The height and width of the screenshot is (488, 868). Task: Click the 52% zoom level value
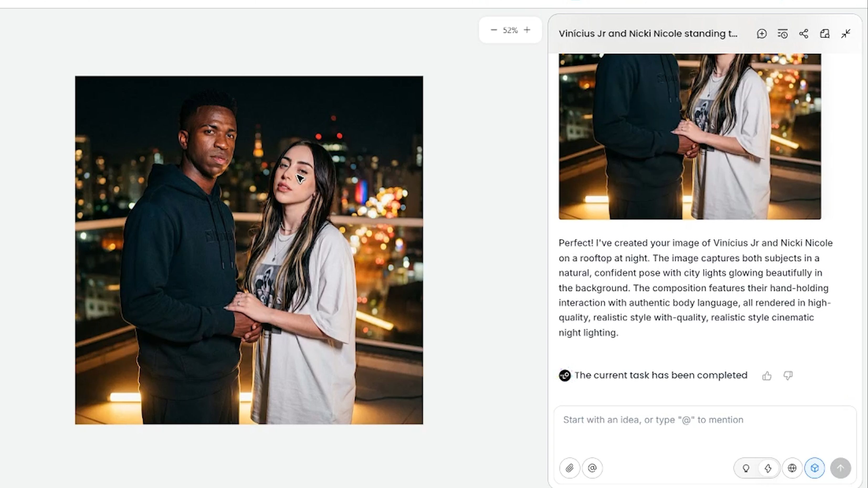click(x=510, y=30)
